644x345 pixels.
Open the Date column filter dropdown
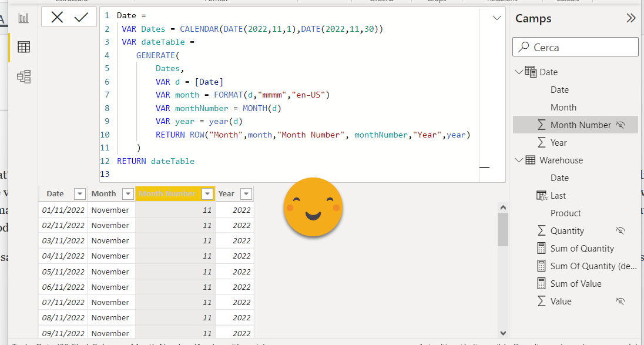[79, 194]
